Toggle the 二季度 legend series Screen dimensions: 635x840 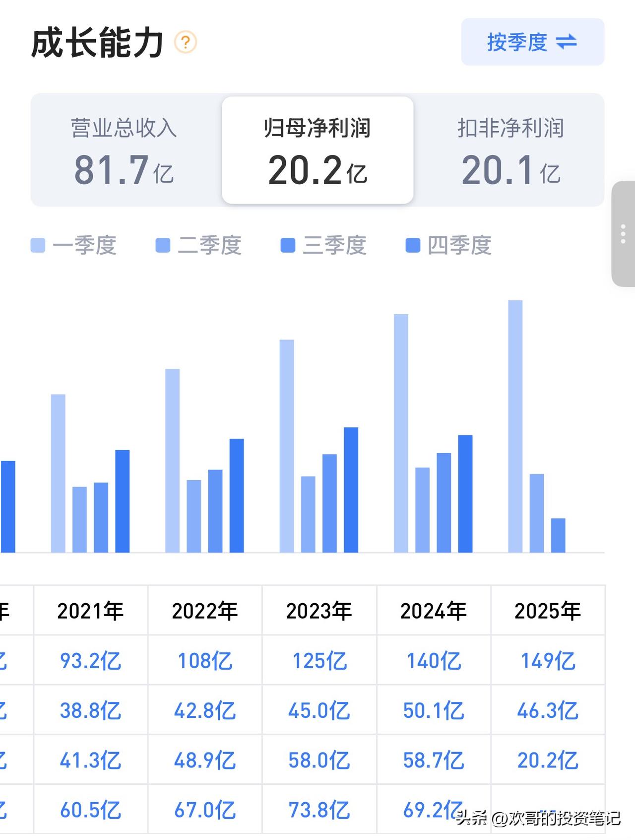[198, 245]
